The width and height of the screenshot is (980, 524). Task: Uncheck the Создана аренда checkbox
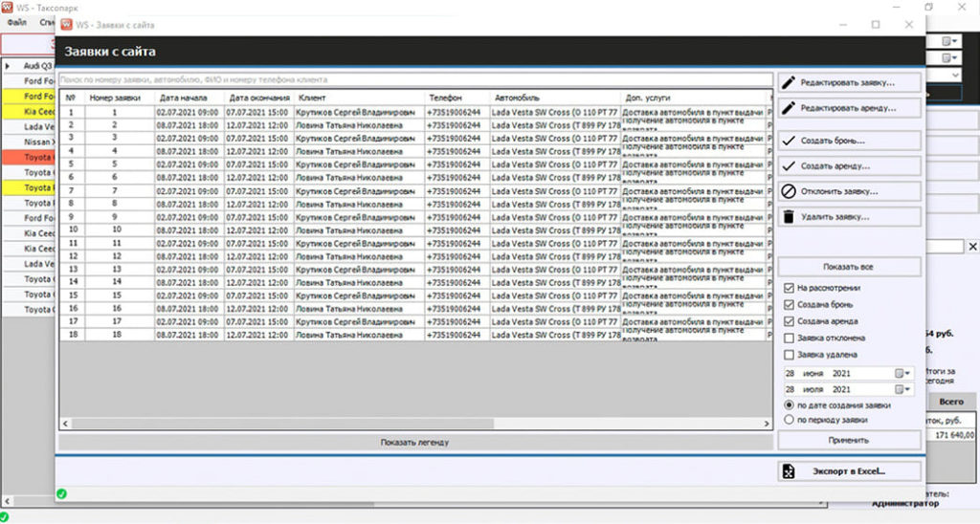789,321
